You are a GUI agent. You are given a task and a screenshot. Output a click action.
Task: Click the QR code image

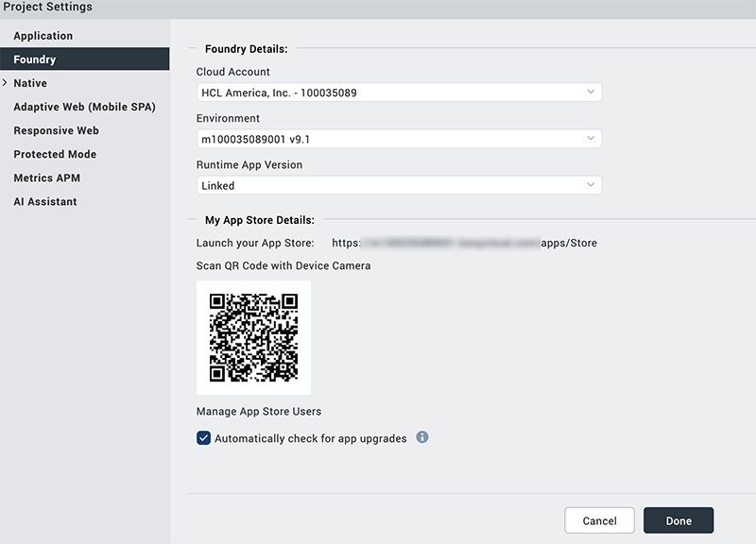tap(253, 337)
